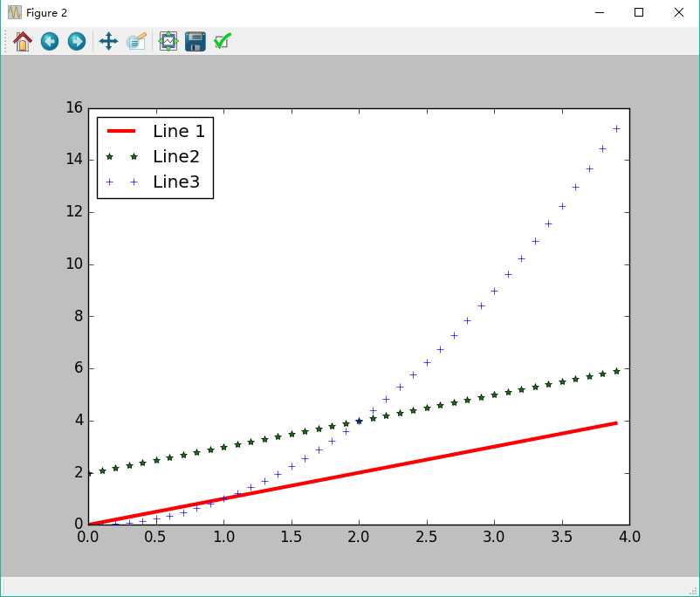Screen dimensions: 700x597
Task: Click the x-axis tick label 2.0
Action: click(359, 537)
